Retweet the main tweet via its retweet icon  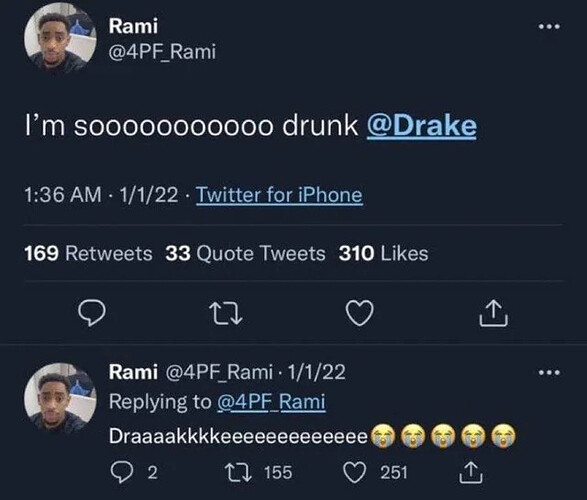226,313
